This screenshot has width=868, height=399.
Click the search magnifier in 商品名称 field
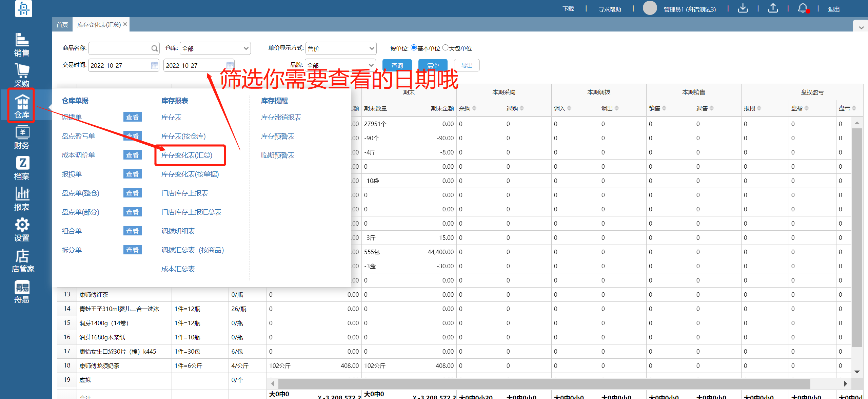[x=154, y=48]
